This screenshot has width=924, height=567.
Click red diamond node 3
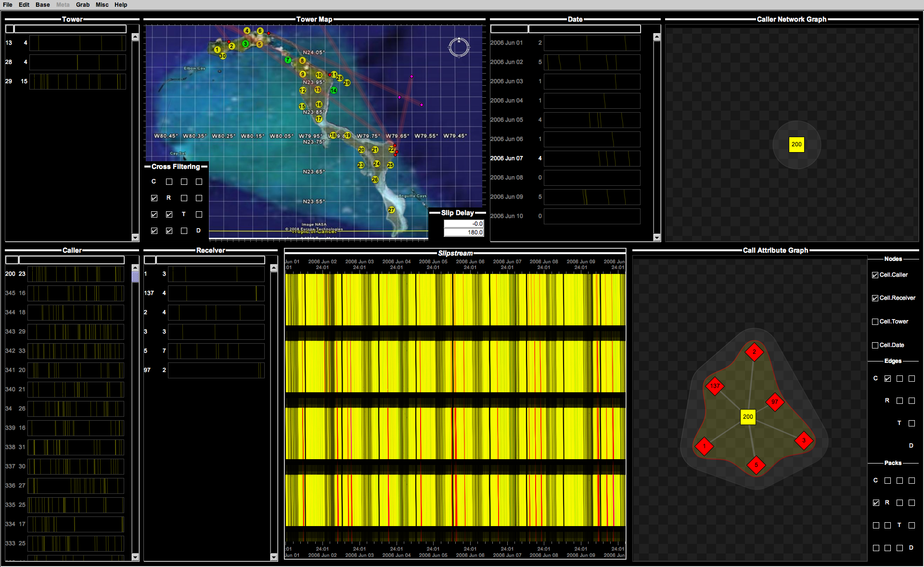(804, 440)
